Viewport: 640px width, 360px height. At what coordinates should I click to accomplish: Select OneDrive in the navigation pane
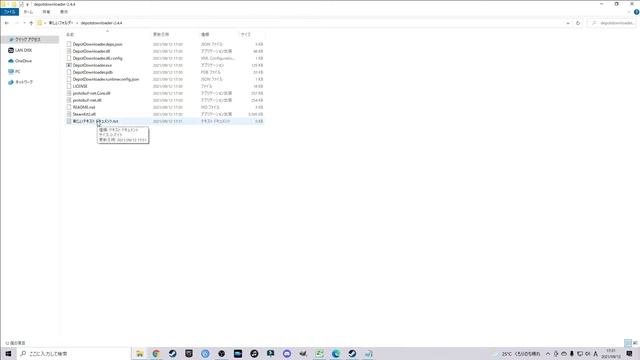point(20,61)
